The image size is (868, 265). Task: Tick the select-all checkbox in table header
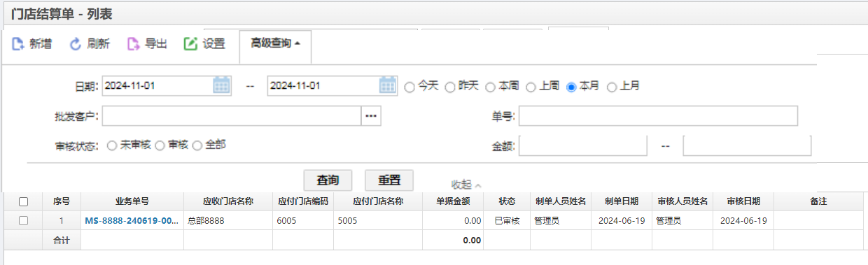[x=23, y=201]
